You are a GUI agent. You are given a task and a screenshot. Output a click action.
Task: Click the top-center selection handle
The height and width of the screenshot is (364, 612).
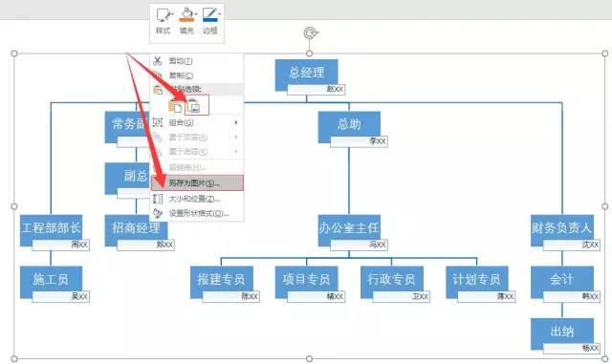(309, 54)
